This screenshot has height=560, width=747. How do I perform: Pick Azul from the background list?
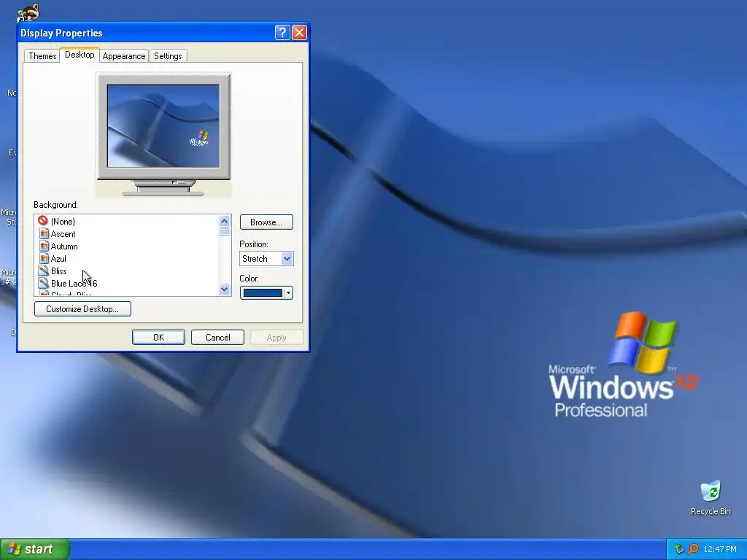[x=58, y=259]
